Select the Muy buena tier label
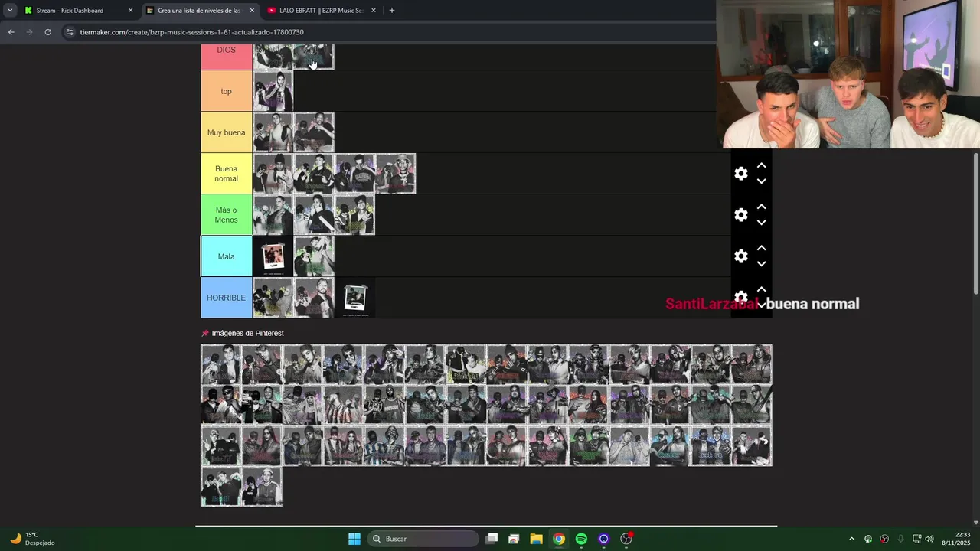980x551 pixels. [x=227, y=132]
